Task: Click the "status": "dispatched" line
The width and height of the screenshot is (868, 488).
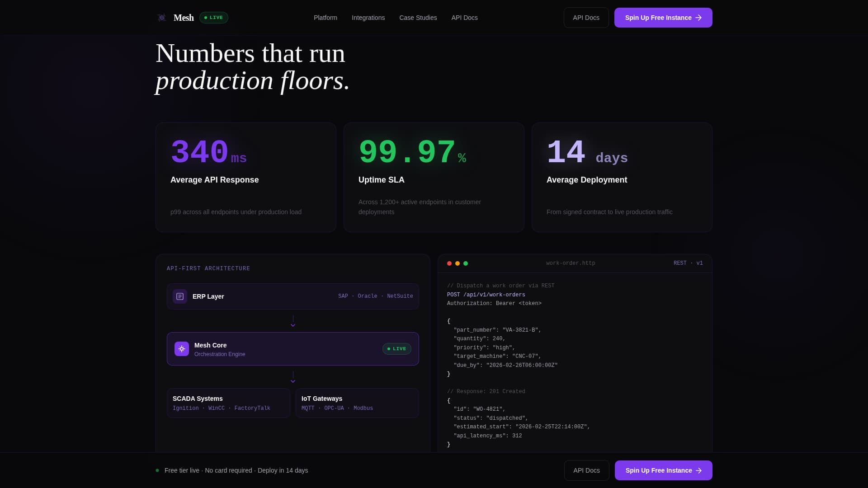Action: [491, 418]
